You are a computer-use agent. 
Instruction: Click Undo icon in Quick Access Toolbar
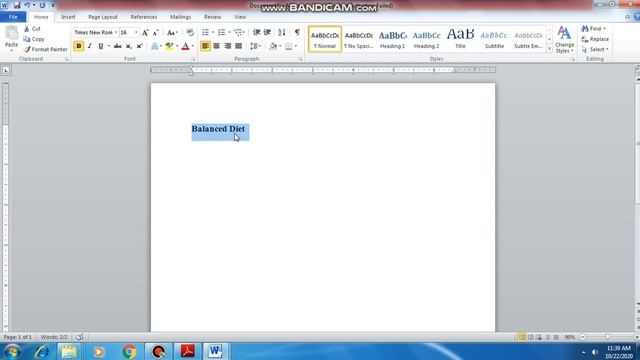[27, 5]
